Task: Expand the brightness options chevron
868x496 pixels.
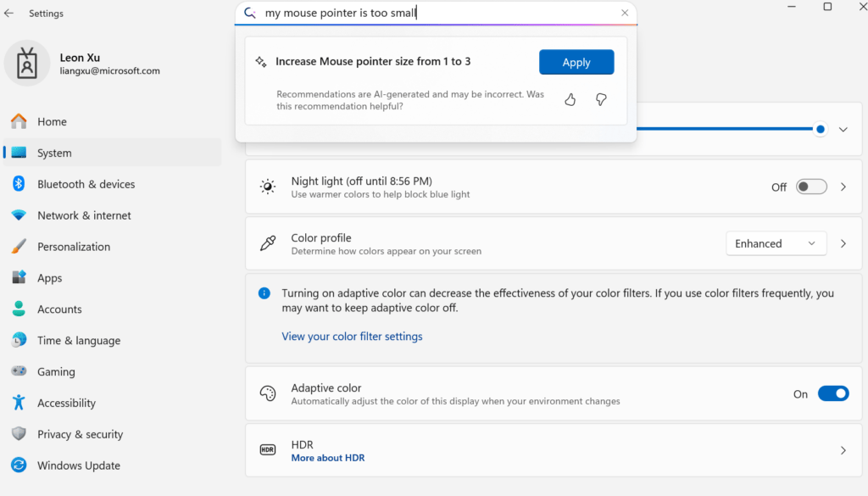Action: click(x=843, y=129)
